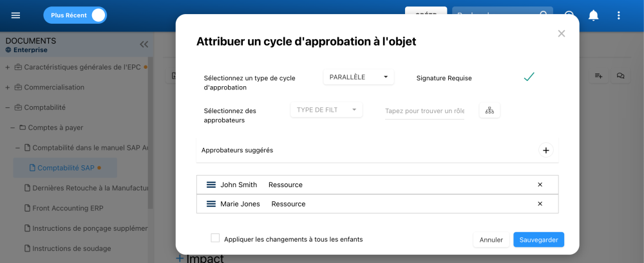Viewport: 644px width, 263px height.
Task: Check Appliquer les changements à tous les enfants
Action: click(215, 238)
